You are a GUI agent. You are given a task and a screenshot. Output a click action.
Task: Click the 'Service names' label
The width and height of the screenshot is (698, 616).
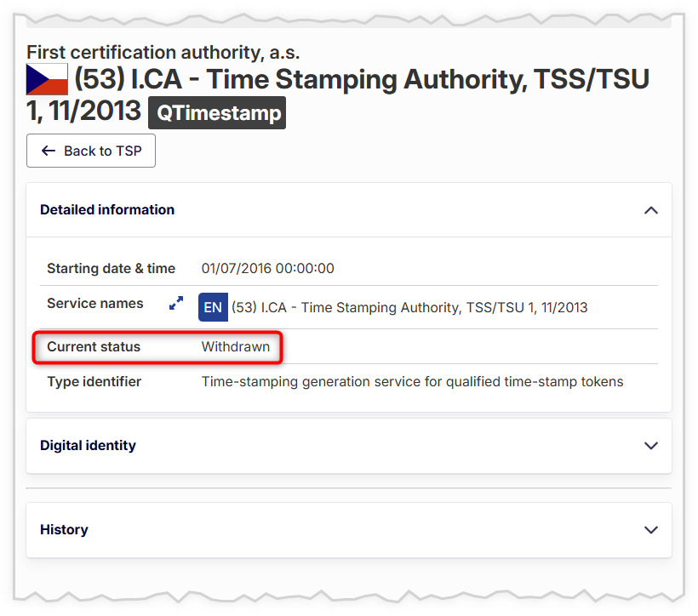(x=94, y=303)
